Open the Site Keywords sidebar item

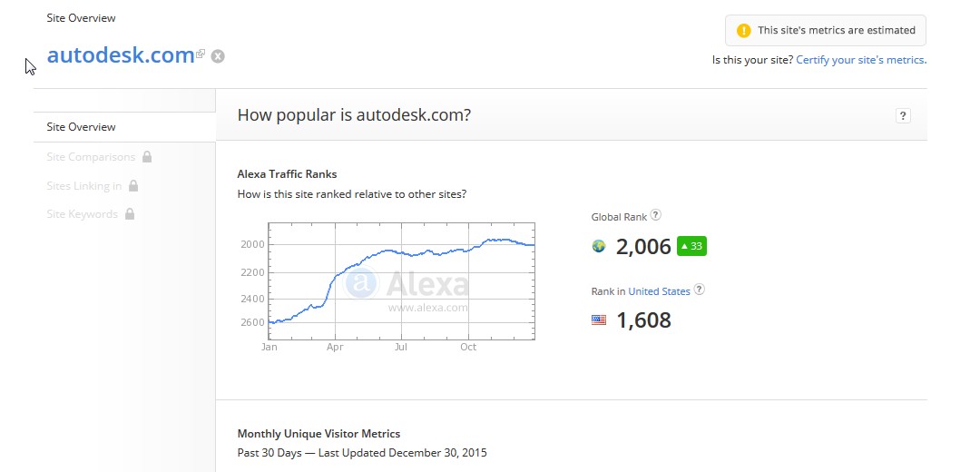click(82, 214)
